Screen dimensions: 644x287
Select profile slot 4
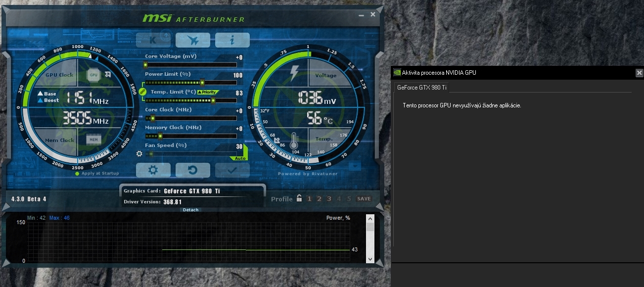click(339, 199)
